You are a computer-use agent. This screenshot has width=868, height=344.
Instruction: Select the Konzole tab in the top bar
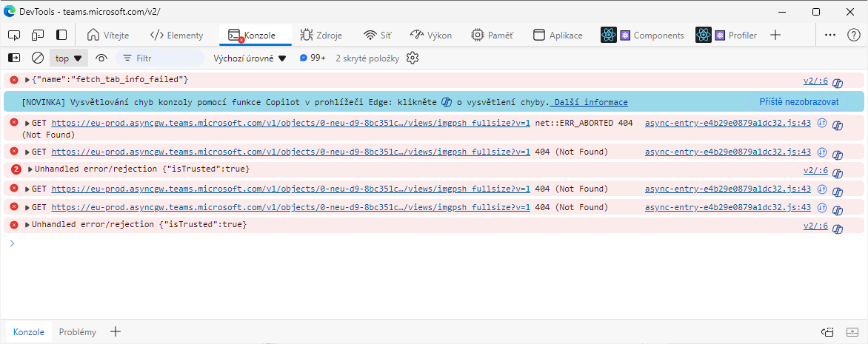pos(256,35)
